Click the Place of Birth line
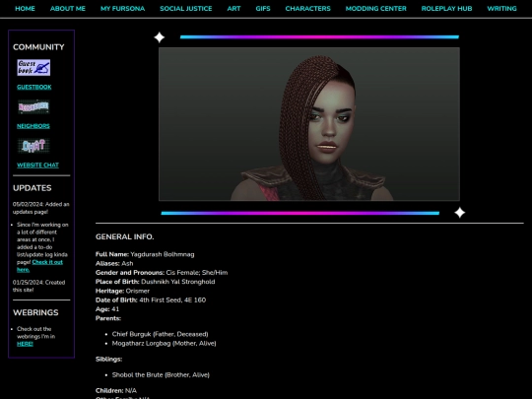 tap(155, 282)
